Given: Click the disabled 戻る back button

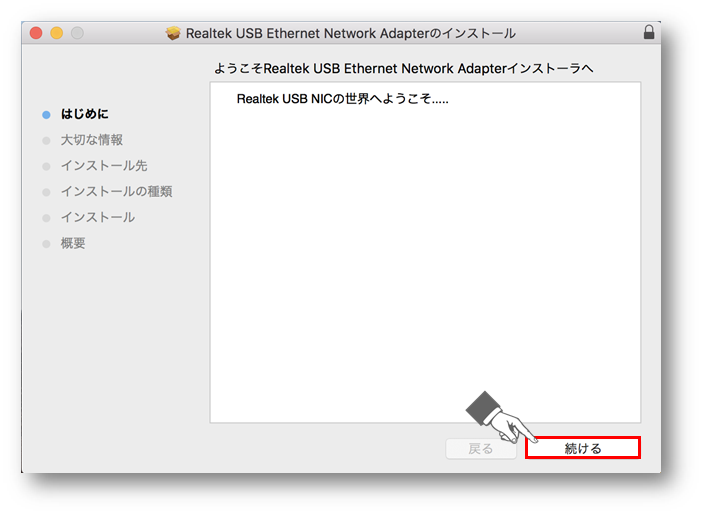Looking at the screenshot, I should (x=481, y=448).
